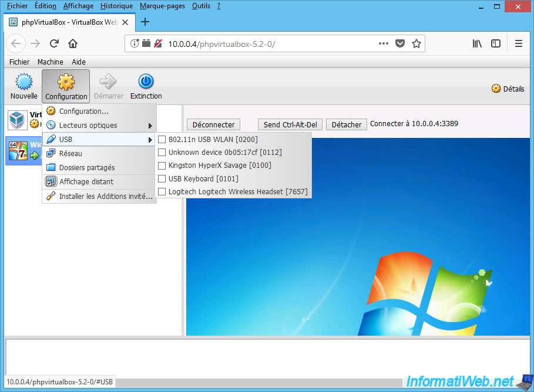
Task: Tick the USB Keyboard checkbox
Action: point(162,178)
